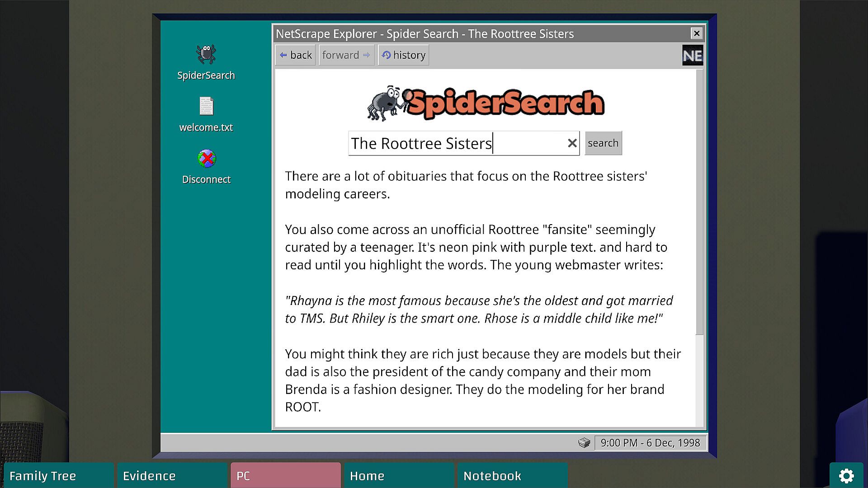Select the PC tab
Viewport: 868px width, 488px height.
pyautogui.click(x=285, y=475)
